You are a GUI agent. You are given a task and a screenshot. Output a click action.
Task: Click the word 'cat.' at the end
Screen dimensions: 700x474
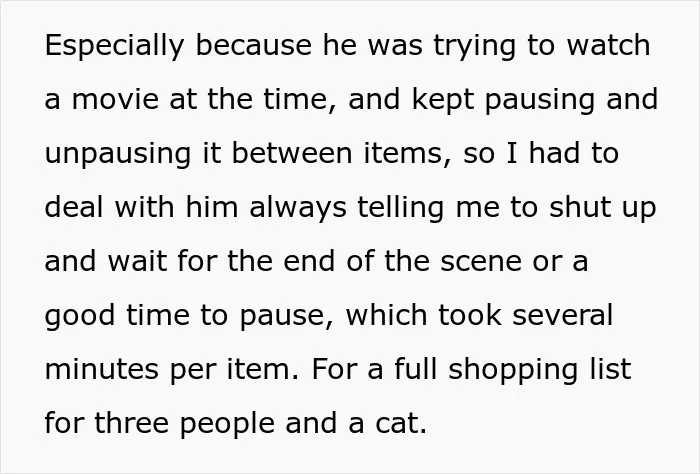(401, 424)
